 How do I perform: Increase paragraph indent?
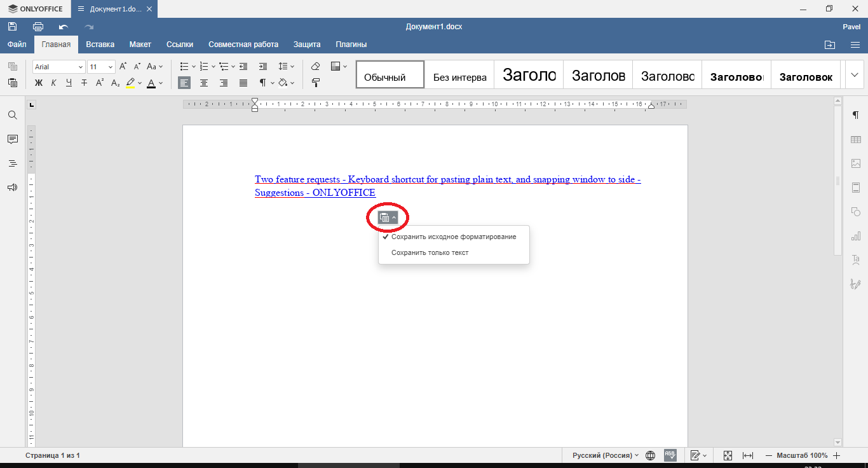point(263,66)
